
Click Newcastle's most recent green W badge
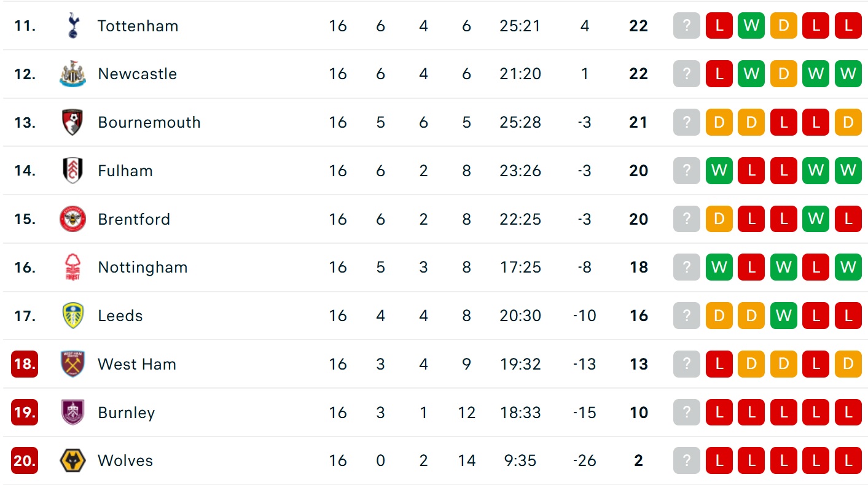(751, 74)
